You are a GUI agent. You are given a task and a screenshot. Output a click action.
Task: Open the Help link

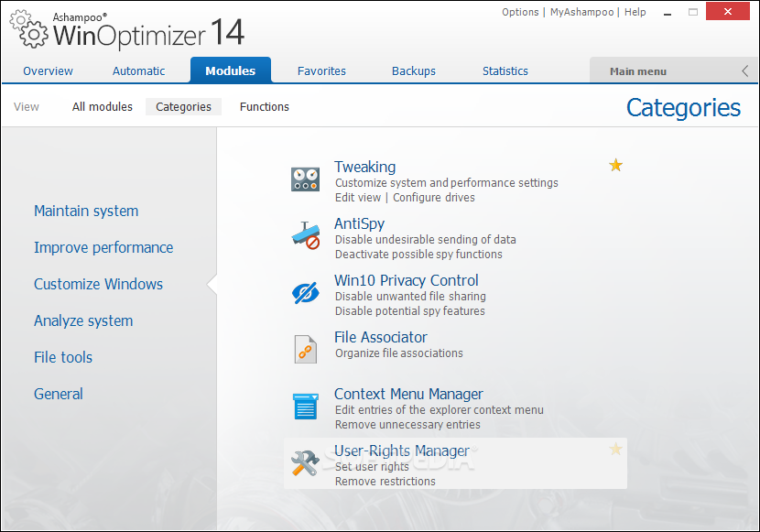point(635,12)
